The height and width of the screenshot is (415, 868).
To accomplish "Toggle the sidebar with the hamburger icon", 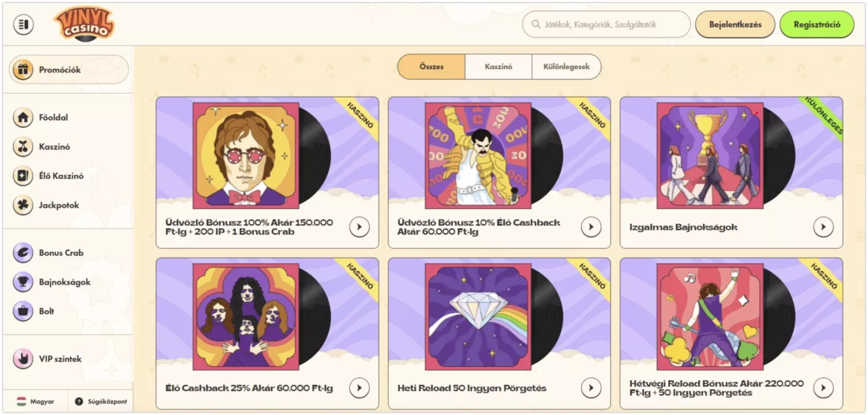I will pyautogui.click(x=23, y=24).
